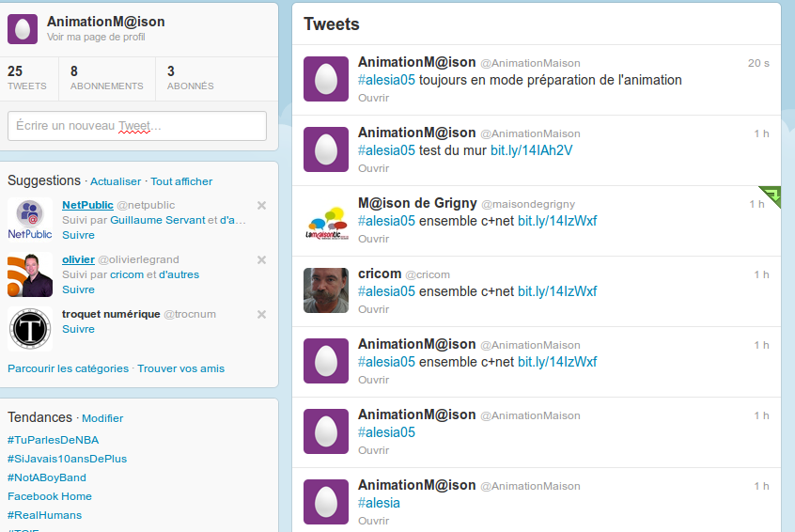Expand 'toujours en mode préparation' tweet with Ouvrir
795x532 pixels.
[374, 98]
